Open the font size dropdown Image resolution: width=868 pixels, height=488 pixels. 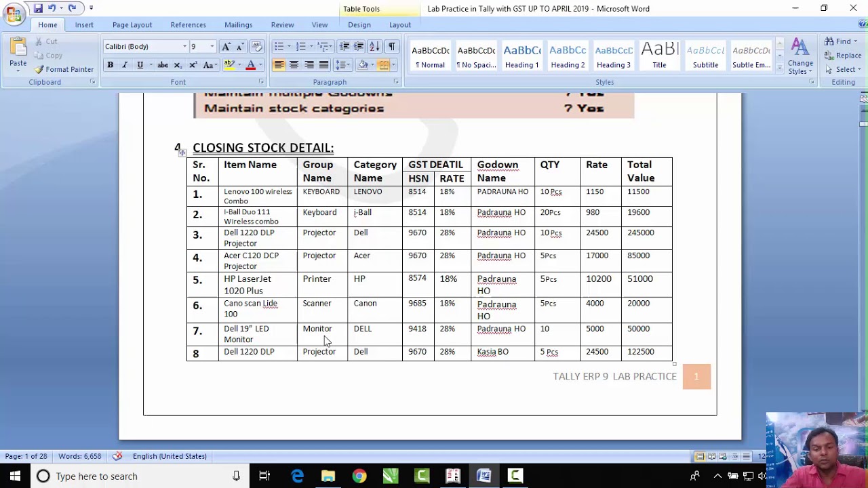(212, 47)
